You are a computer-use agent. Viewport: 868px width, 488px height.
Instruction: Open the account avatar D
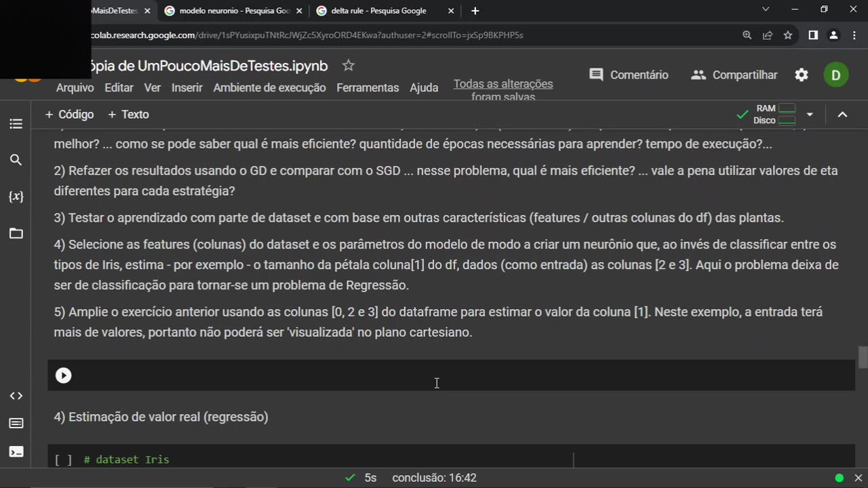(836, 75)
